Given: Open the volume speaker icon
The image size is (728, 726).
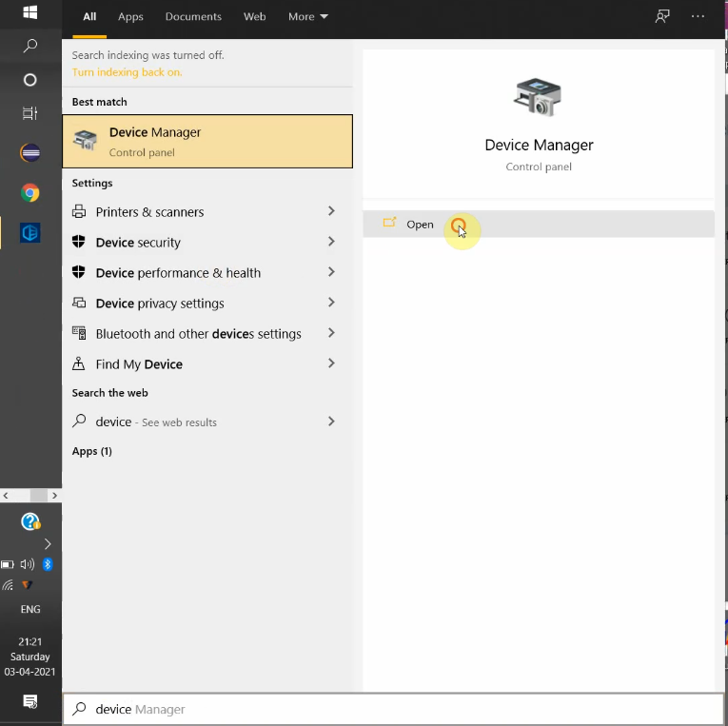Looking at the screenshot, I should (x=28, y=564).
